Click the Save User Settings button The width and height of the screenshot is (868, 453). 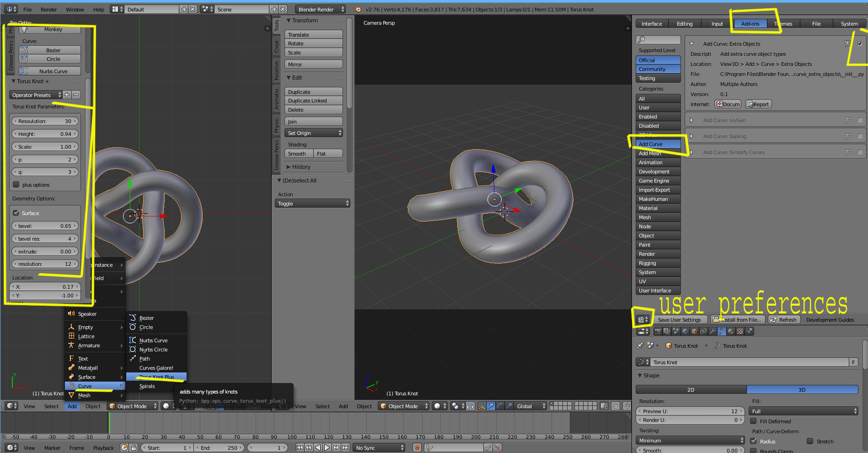tap(679, 320)
